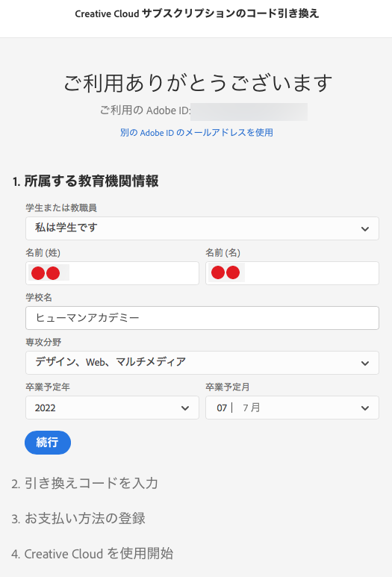
Task: Click the step 2. 引き換えコードを入力 heading
Action: [84, 483]
